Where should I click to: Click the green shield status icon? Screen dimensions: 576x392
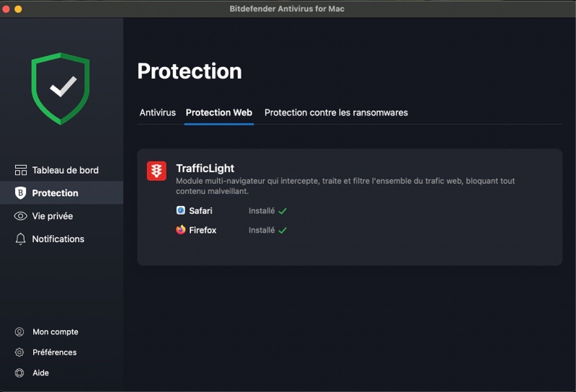click(61, 88)
